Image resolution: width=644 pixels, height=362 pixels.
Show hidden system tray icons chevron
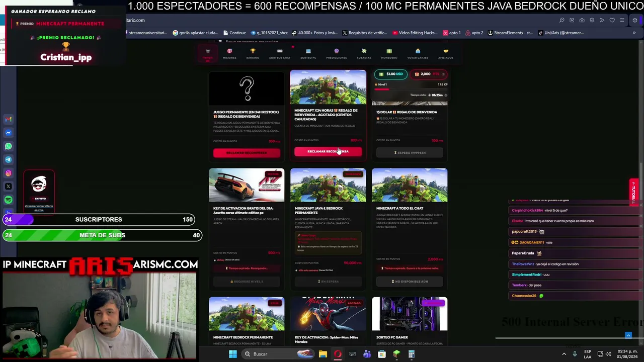[x=563, y=354]
